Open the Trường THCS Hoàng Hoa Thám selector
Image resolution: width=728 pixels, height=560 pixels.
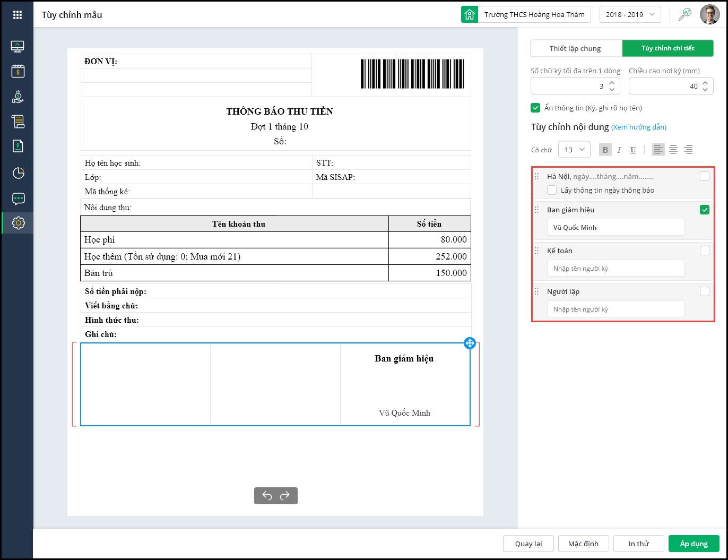(526, 15)
